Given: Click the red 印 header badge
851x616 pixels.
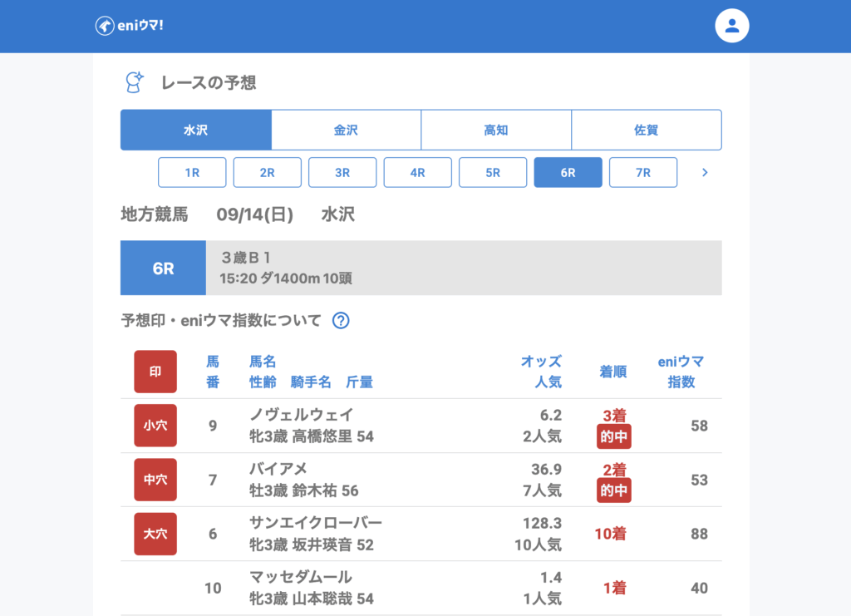Looking at the screenshot, I should point(155,372).
